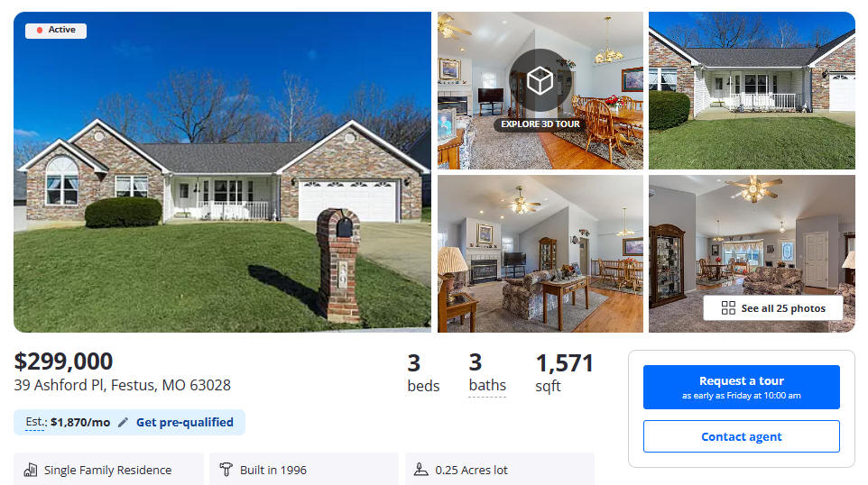Open the living room fireplace photo
The width and height of the screenshot is (868, 485).
coord(540,254)
